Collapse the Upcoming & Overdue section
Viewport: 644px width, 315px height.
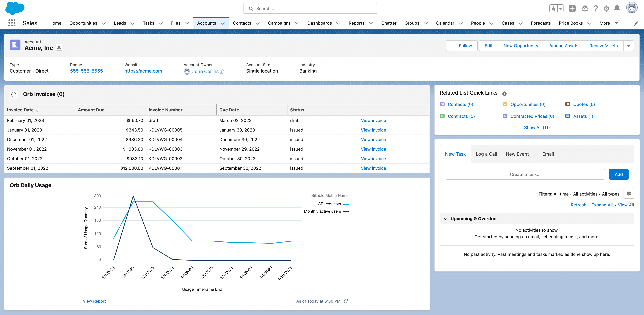(445, 219)
